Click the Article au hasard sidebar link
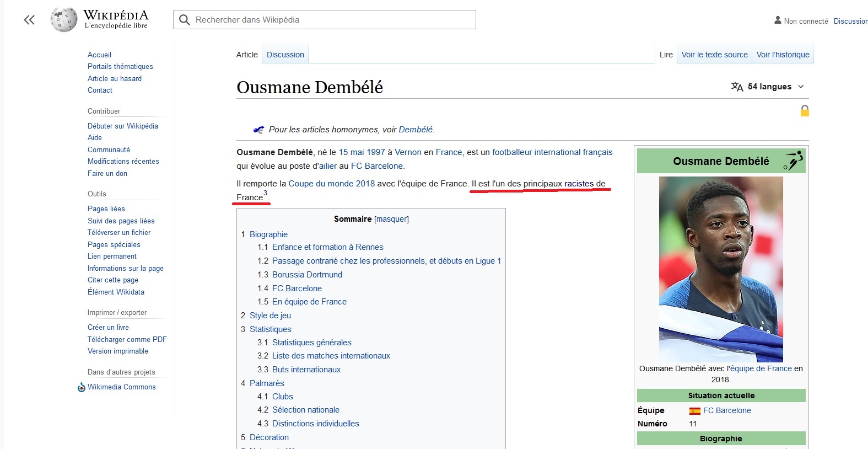 (115, 78)
